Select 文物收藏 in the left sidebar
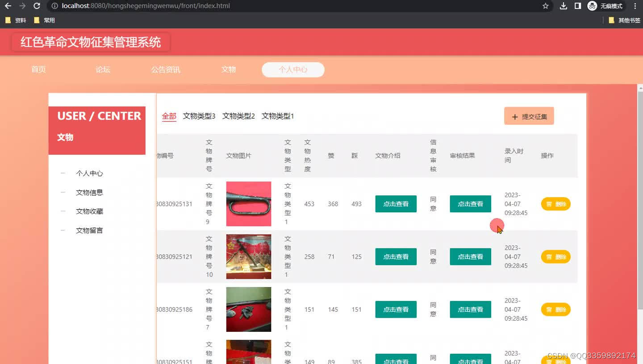 (89, 211)
